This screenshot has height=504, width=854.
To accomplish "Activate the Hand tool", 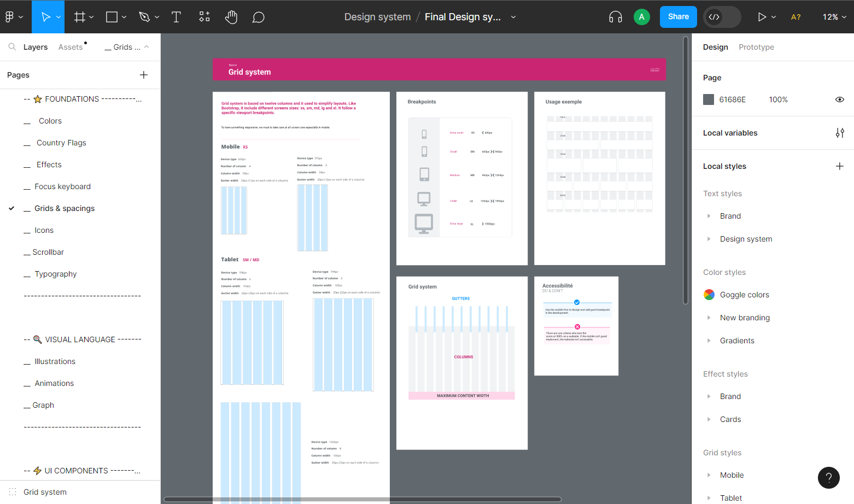I will tap(231, 17).
